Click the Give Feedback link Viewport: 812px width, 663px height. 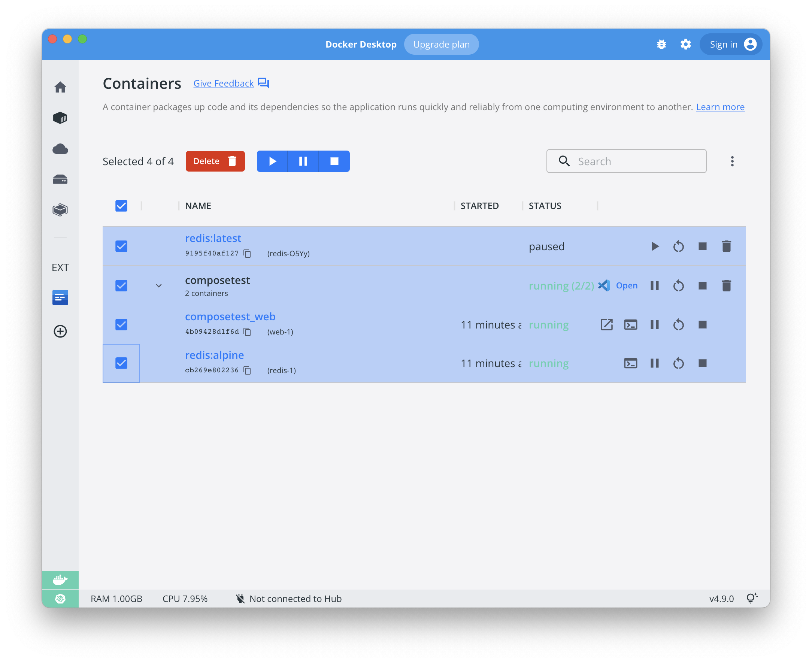224,83
